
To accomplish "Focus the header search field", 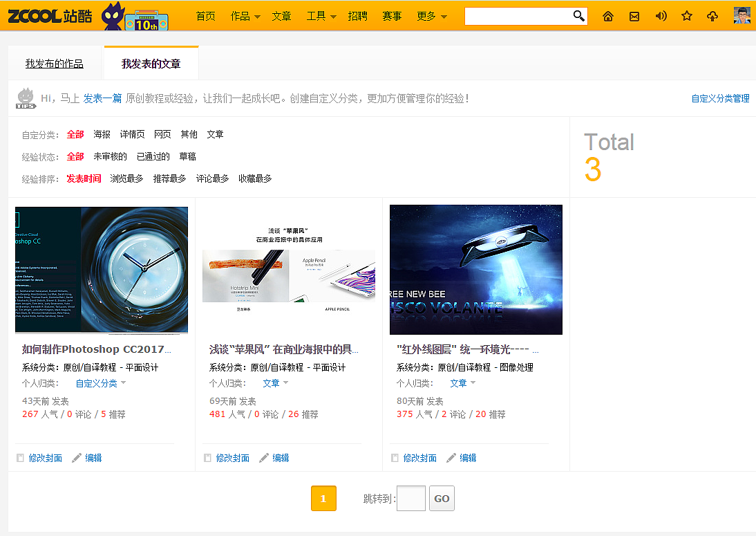I will point(518,16).
